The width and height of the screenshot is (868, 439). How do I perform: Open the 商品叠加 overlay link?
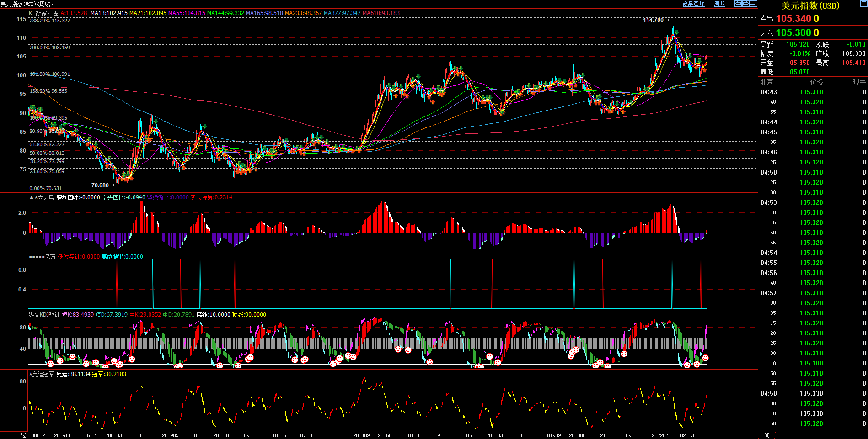693,4
